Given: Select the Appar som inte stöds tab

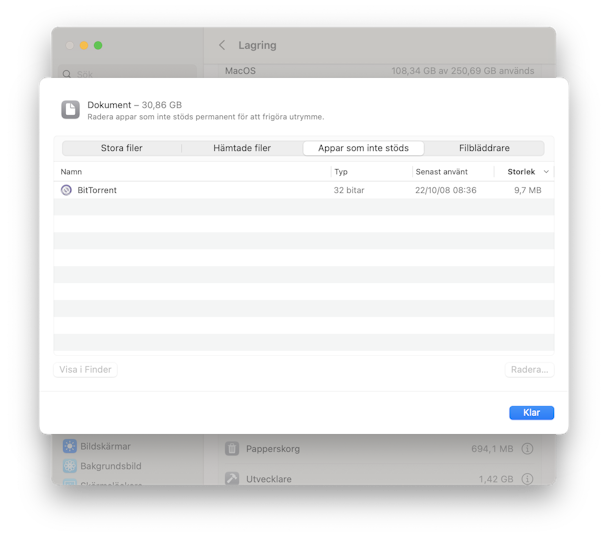Looking at the screenshot, I should pyautogui.click(x=363, y=148).
